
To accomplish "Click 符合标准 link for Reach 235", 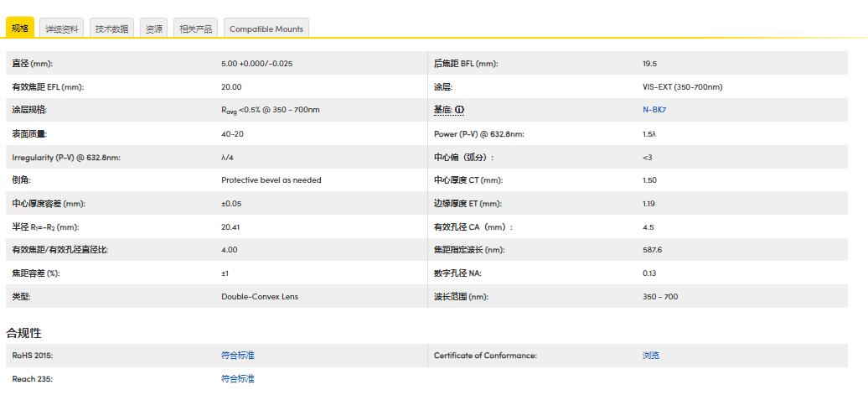I will click(238, 379).
